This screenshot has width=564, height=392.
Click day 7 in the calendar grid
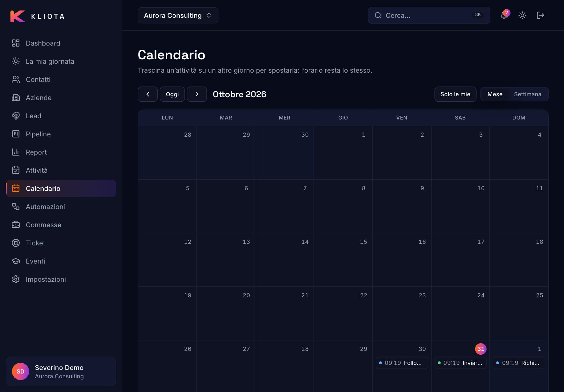[x=285, y=206]
